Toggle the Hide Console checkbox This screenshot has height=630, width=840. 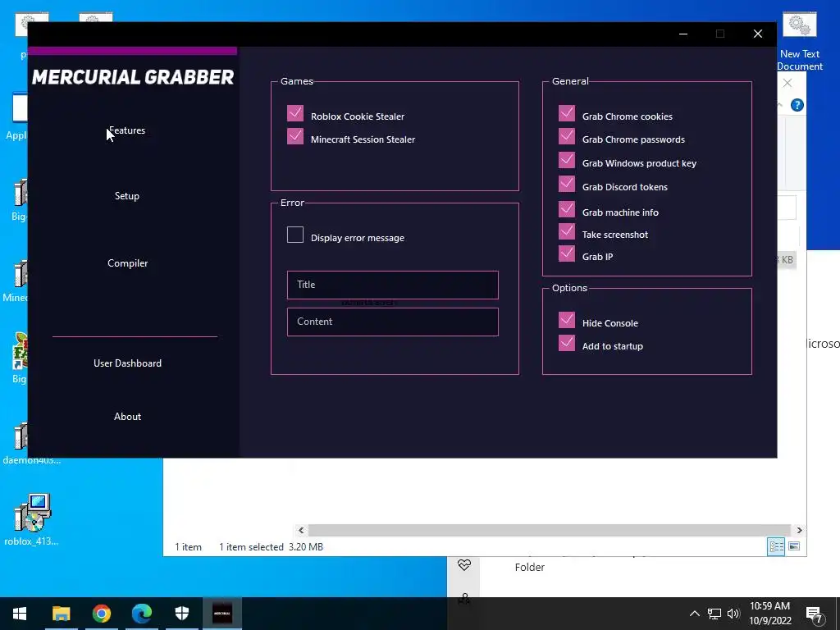click(x=567, y=321)
